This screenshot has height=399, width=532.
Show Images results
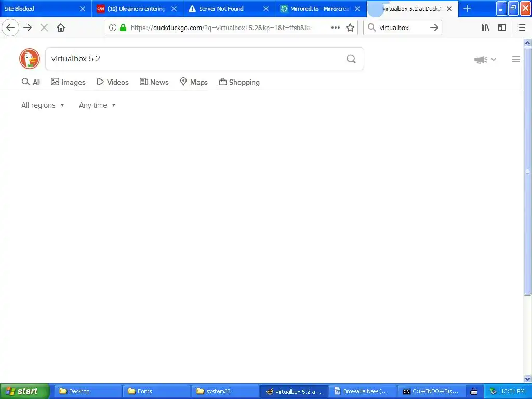68,82
